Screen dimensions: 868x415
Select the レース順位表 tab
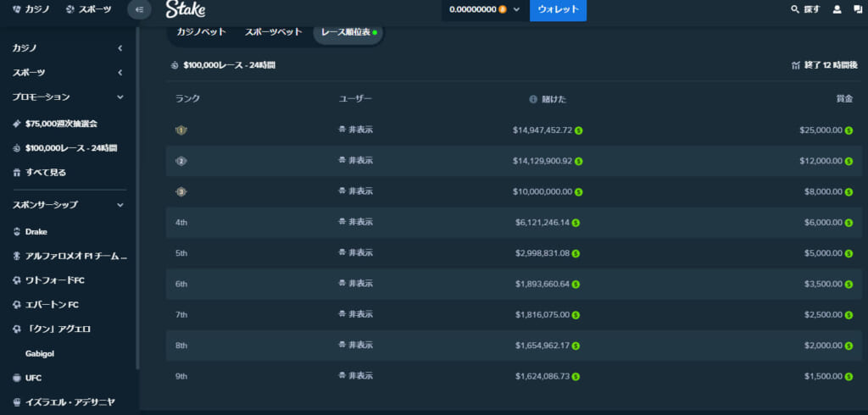click(348, 33)
